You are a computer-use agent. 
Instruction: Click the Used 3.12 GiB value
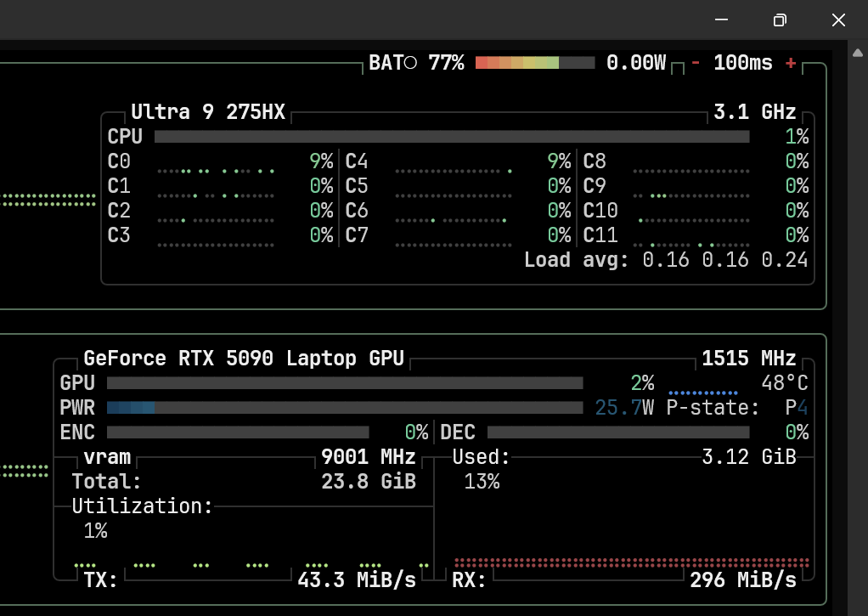749,457
